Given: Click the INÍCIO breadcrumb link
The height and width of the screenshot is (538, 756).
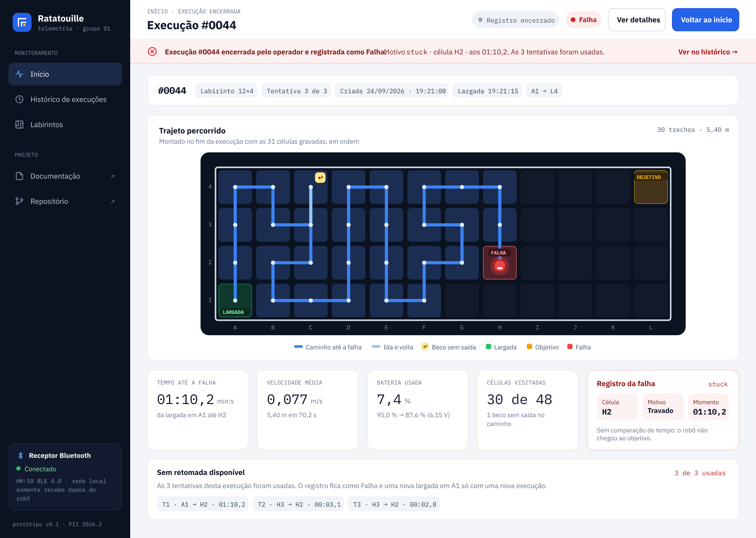Looking at the screenshot, I should [x=157, y=12].
